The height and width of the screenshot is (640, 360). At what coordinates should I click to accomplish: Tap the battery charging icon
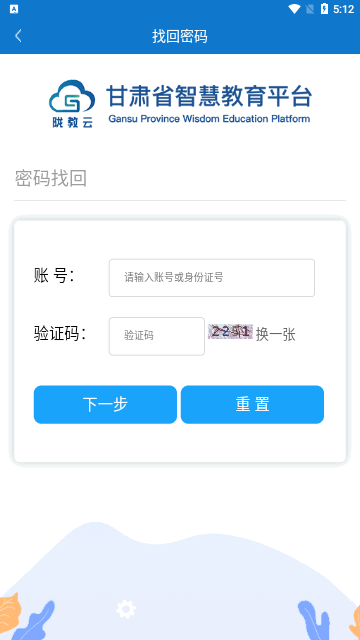pos(324,9)
